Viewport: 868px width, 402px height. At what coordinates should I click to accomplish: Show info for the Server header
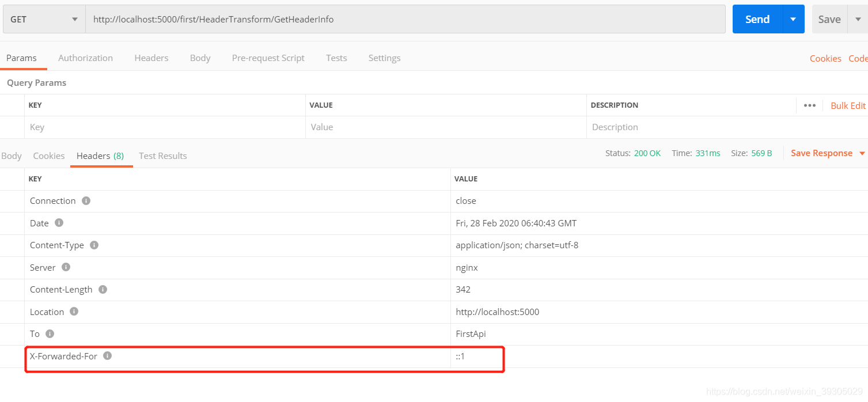[x=66, y=267]
